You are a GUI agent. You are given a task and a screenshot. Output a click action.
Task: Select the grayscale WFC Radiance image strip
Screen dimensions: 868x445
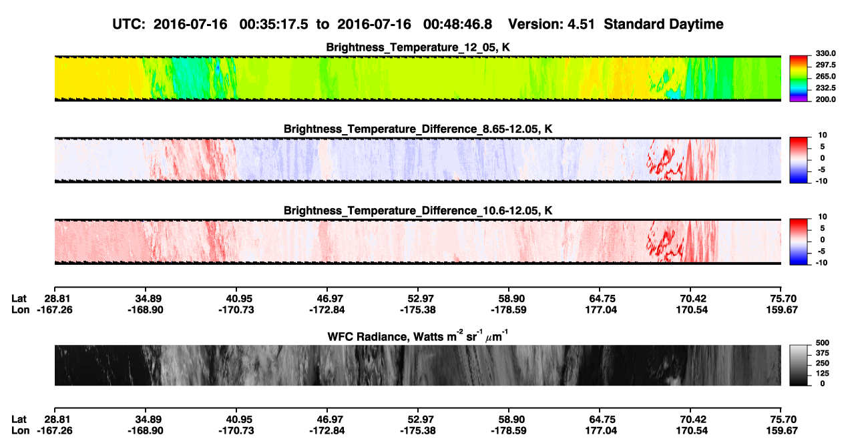coord(418,366)
